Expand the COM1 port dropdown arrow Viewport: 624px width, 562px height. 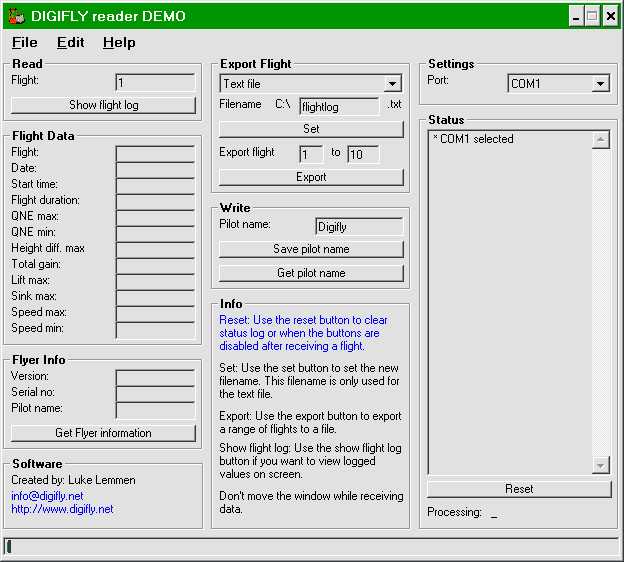click(601, 84)
